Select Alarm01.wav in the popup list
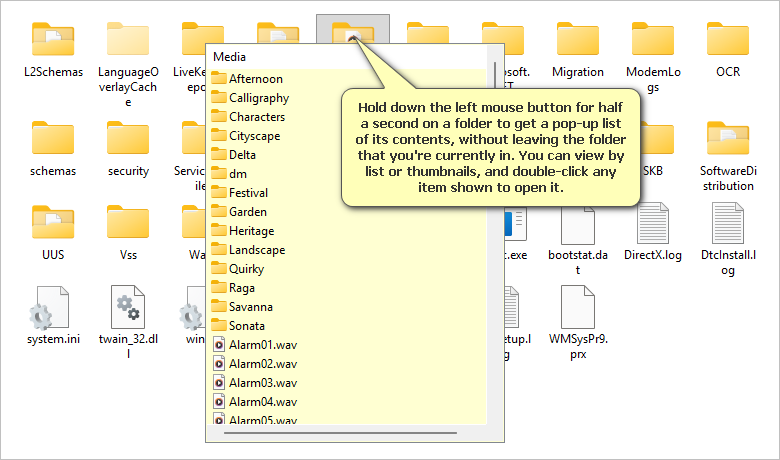 [263, 345]
